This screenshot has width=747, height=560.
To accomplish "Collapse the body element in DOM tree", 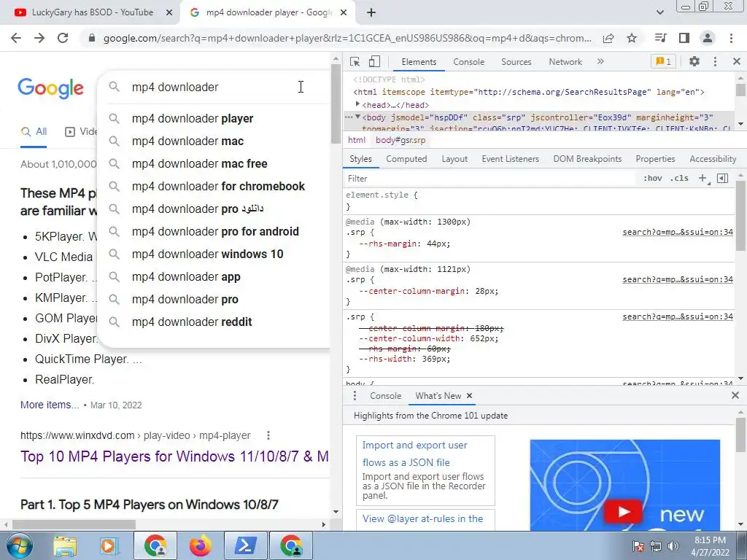I will [357, 117].
